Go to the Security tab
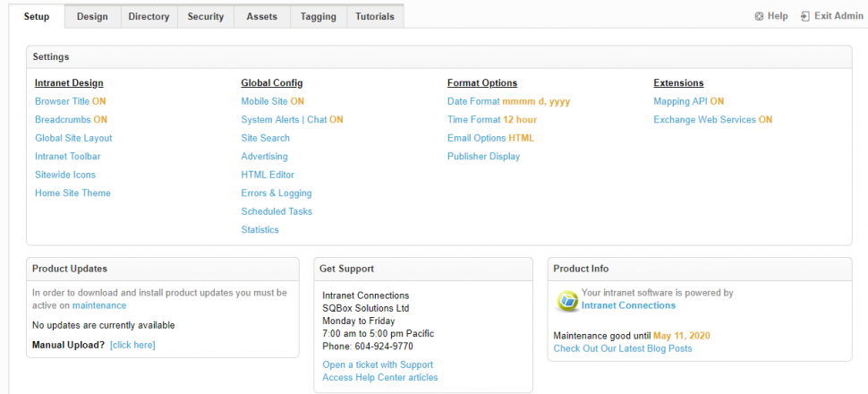The image size is (868, 394). (205, 16)
